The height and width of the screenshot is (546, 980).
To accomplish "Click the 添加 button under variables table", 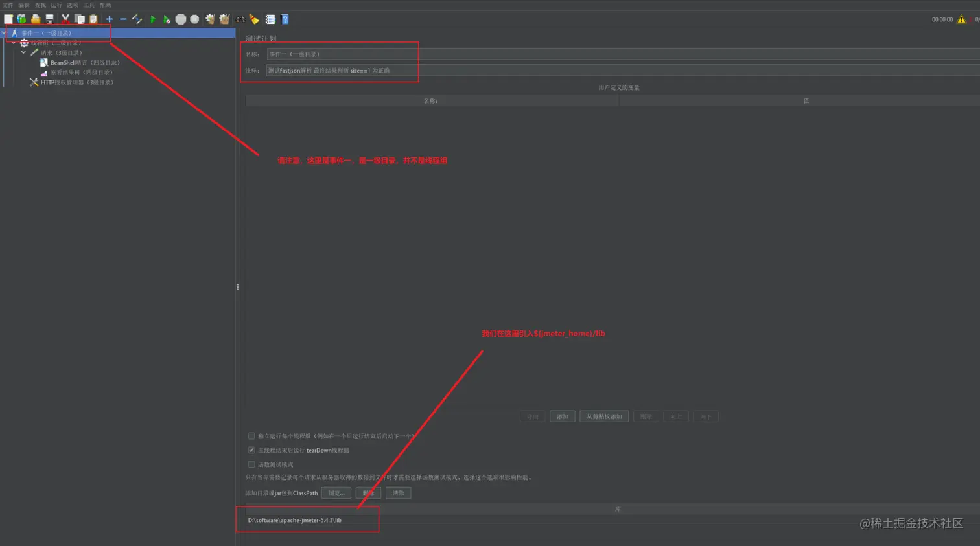I will (563, 416).
